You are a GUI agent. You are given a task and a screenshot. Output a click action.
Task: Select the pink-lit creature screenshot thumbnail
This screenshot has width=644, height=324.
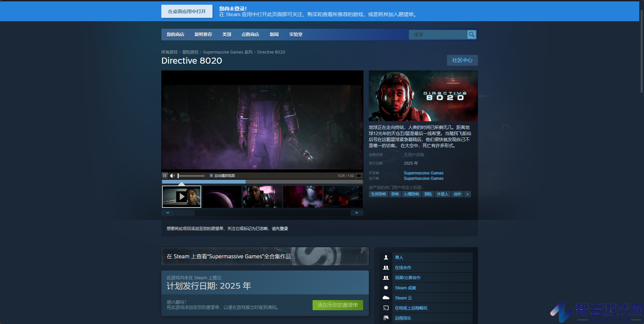tap(303, 197)
